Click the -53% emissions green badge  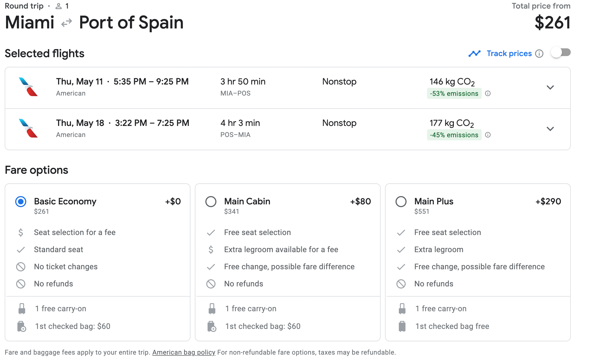click(454, 94)
